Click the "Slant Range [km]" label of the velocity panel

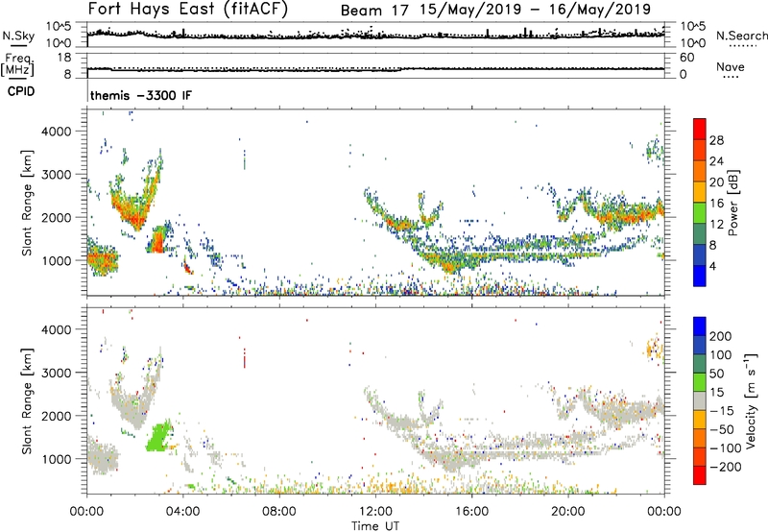point(27,401)
